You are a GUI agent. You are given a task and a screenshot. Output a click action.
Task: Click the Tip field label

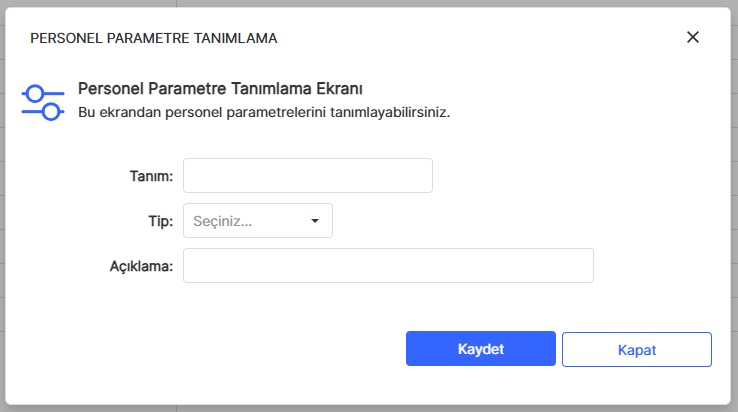pos(161,221)
